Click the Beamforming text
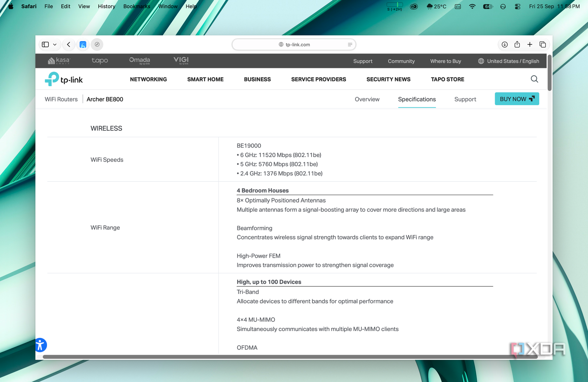 pyautogui.click(x=254, y=228)
